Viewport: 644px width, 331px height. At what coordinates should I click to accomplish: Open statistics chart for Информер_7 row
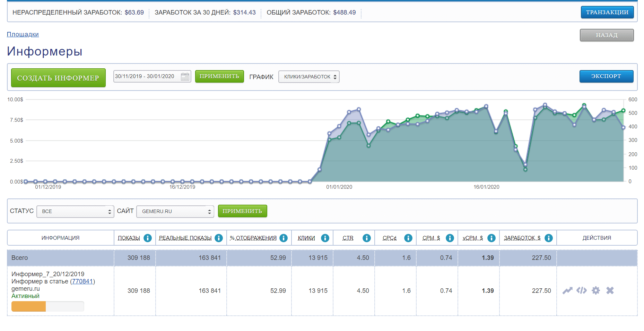pyautogui.click(x=567, y=290)
